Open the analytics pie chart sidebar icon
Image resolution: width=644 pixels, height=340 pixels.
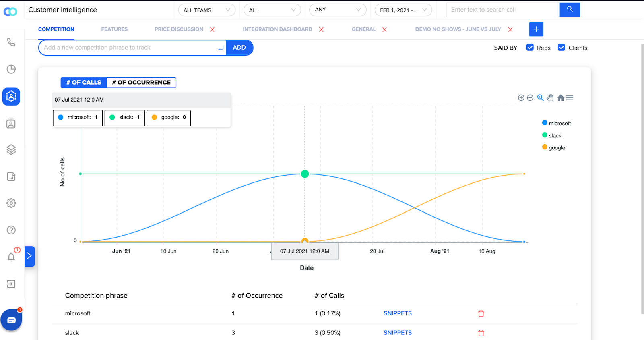click(x=11, y=69)
